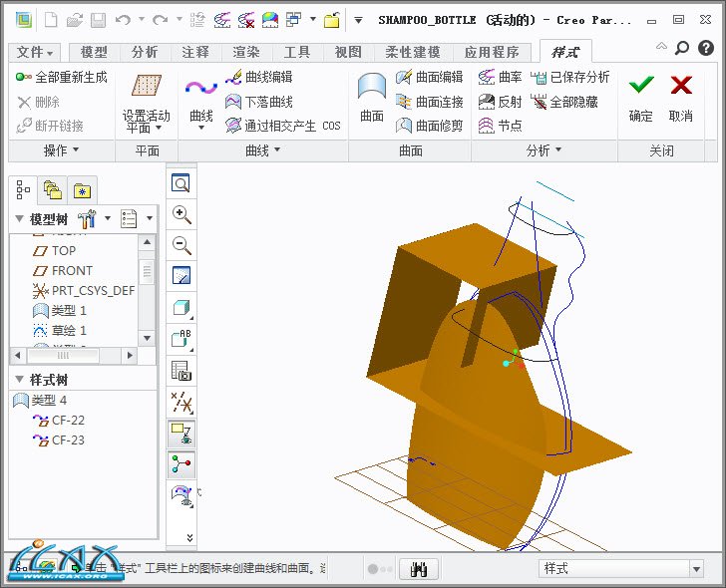The image size is (726, 588).
Task: Select PRT_CSYS_DEF in model tree
Action: pyautogui.click(x=84, y=291)
